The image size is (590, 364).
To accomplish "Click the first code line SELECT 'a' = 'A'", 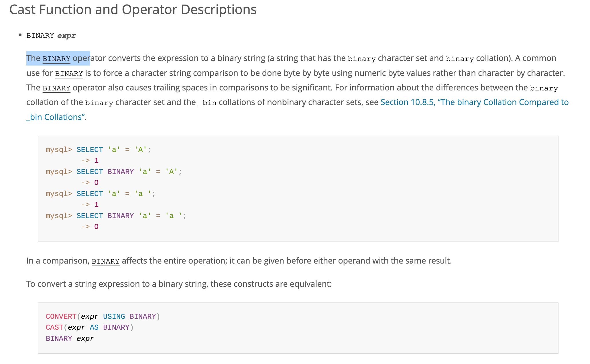I will pyautogui.click(x=113, y=150).
